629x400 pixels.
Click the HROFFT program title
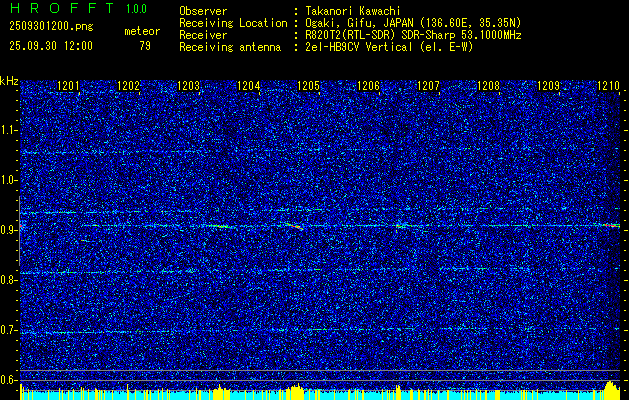pyautogui.click(x=62, y=8)
